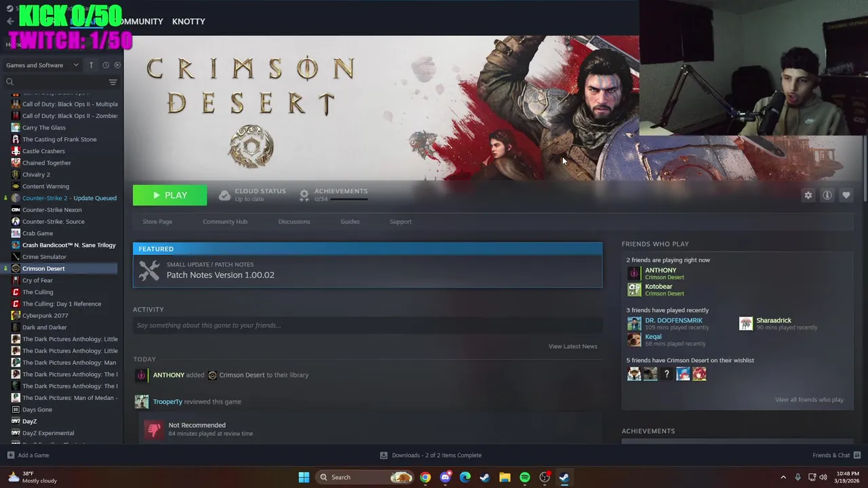
Task: Open the weather widget showing 38°F
Action: (x=32, y=477)
